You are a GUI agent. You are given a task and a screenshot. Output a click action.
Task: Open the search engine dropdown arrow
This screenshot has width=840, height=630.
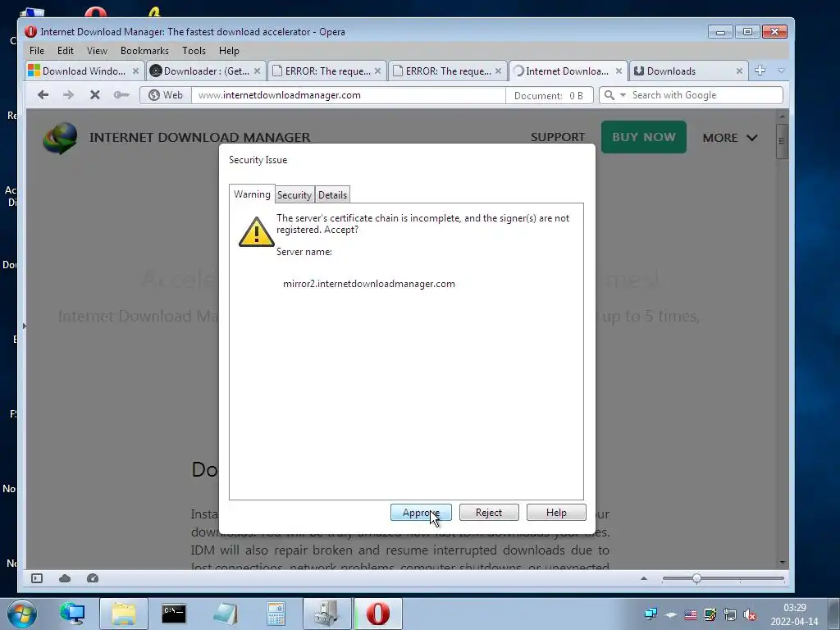623,95
